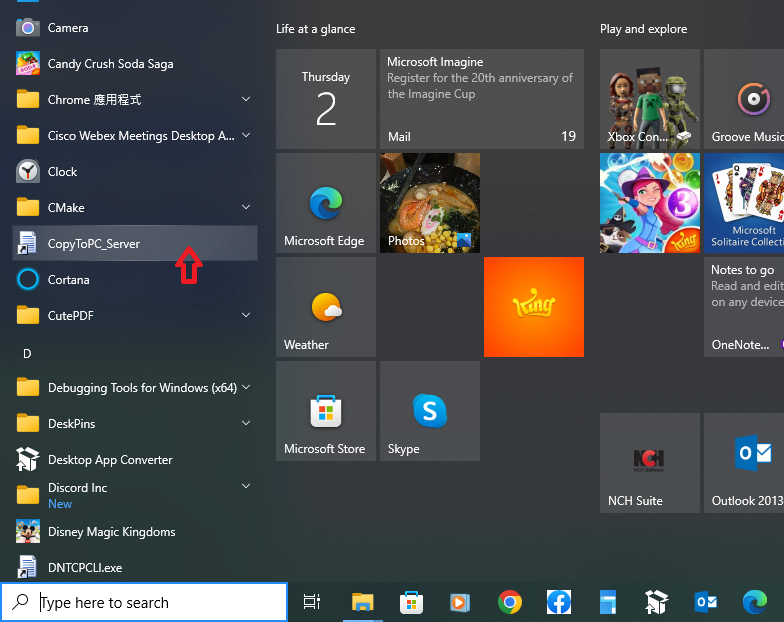
Task: Open File Explorer from the taskbar
Action: 362,602
